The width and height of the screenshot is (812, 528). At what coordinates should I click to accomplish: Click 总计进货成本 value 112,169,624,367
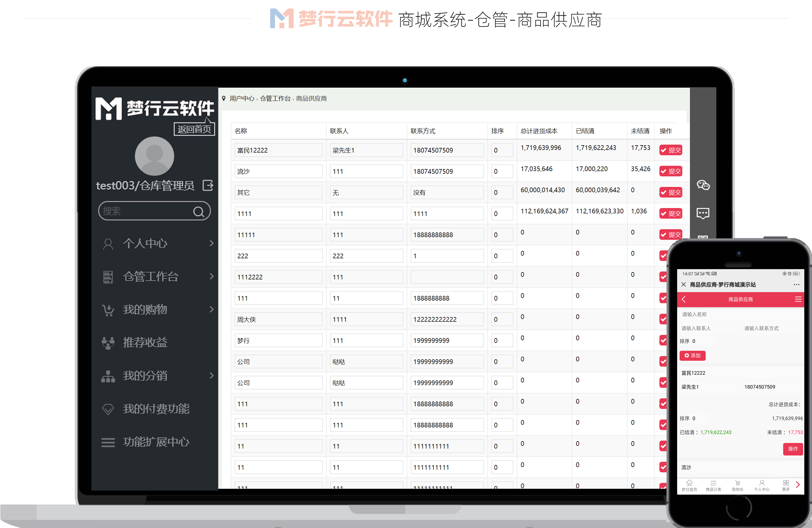click(544, 211)
